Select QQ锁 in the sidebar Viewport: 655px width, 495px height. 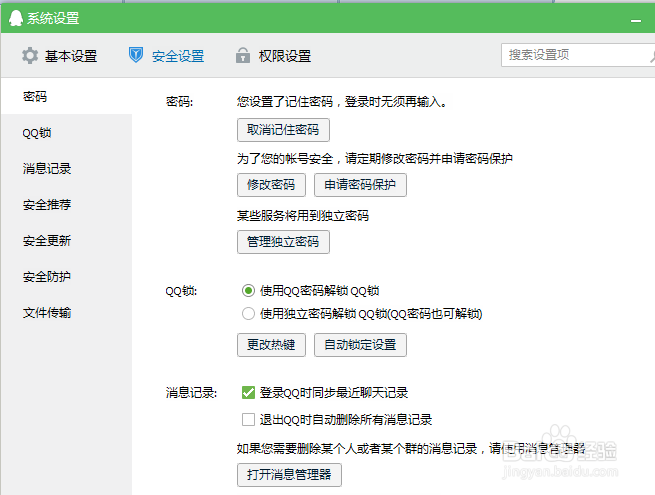[x=66, y=133]
